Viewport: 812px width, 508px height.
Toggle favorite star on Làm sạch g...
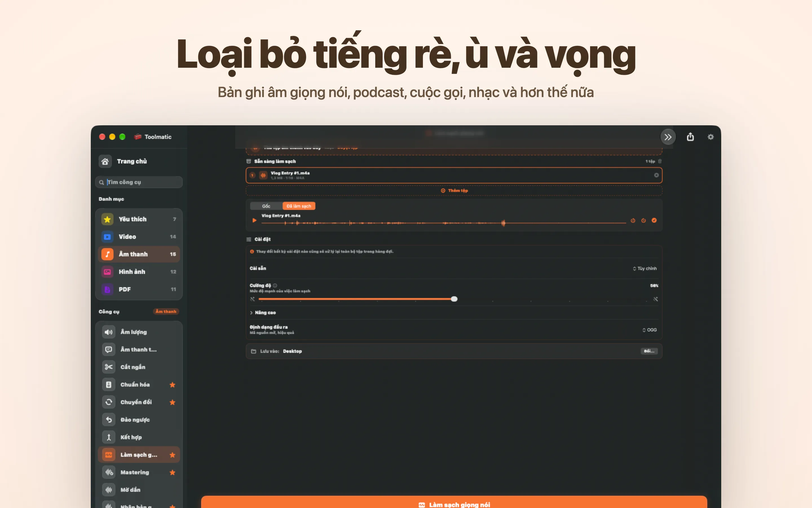pos(173,455)
